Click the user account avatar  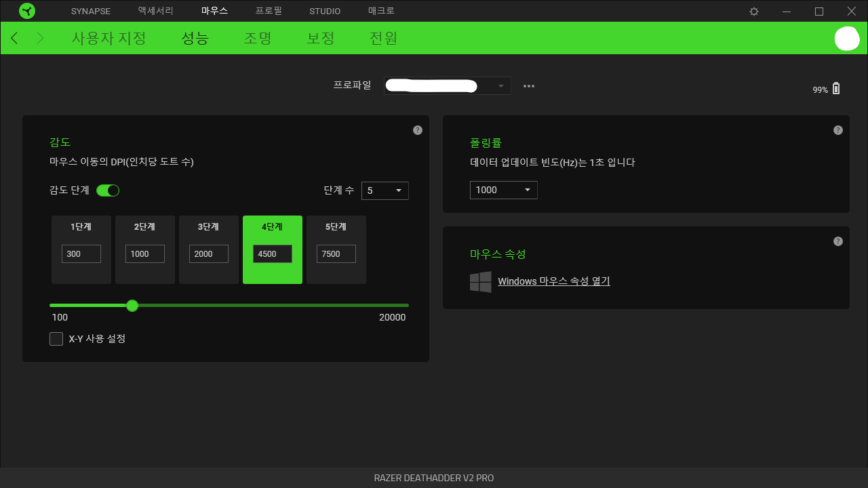coord(847,39)
